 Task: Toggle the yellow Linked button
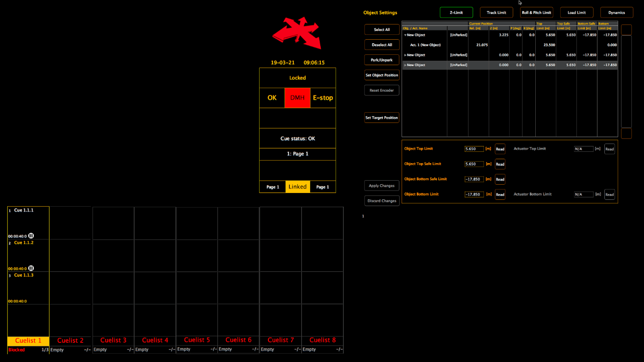297,187
